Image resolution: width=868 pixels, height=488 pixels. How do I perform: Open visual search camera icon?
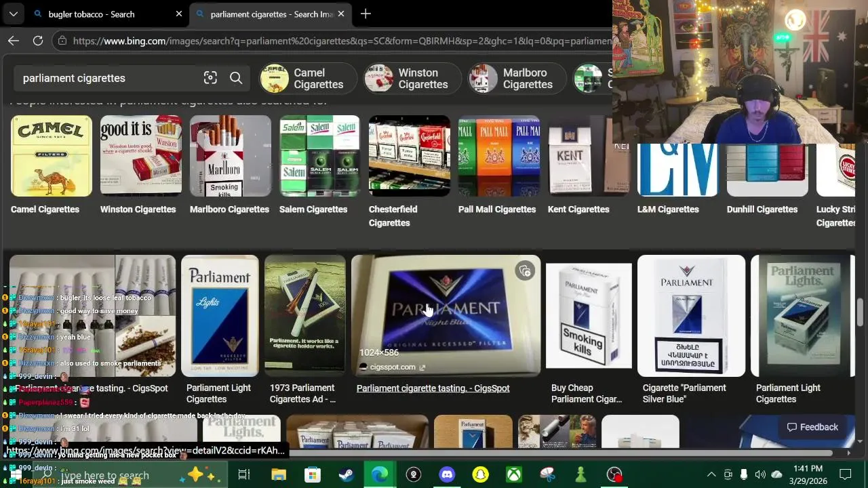[x=210, y=78]
